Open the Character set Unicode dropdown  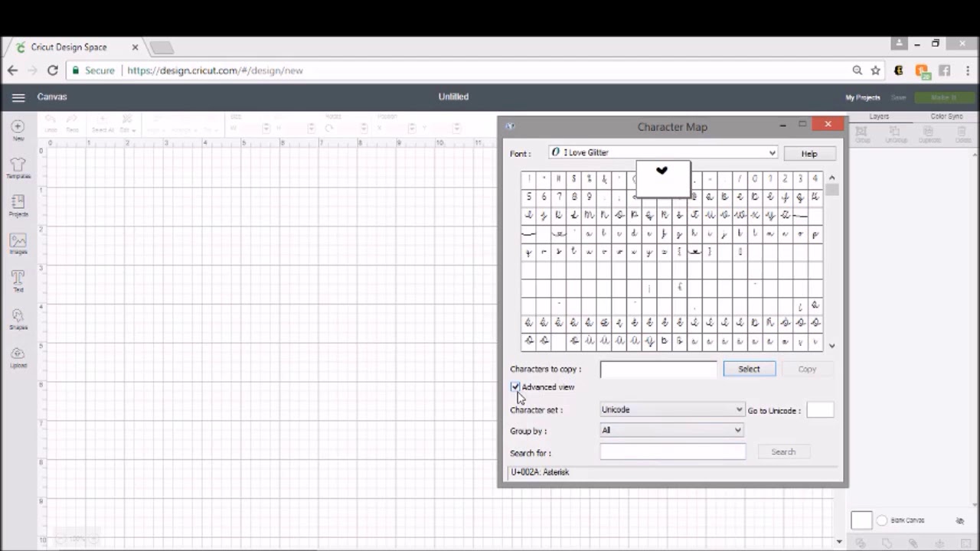click(x=671, y=409)
